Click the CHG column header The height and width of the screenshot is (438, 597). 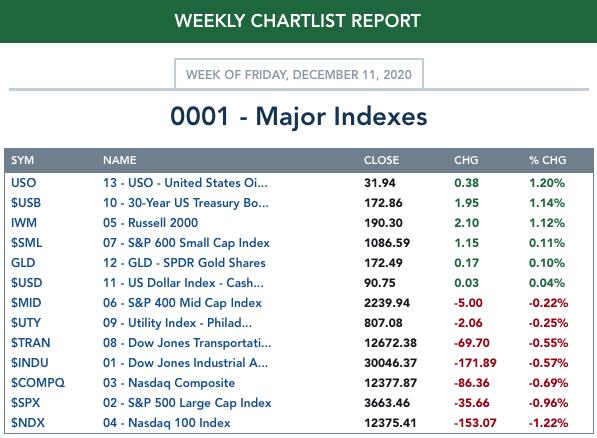(466, 160)
